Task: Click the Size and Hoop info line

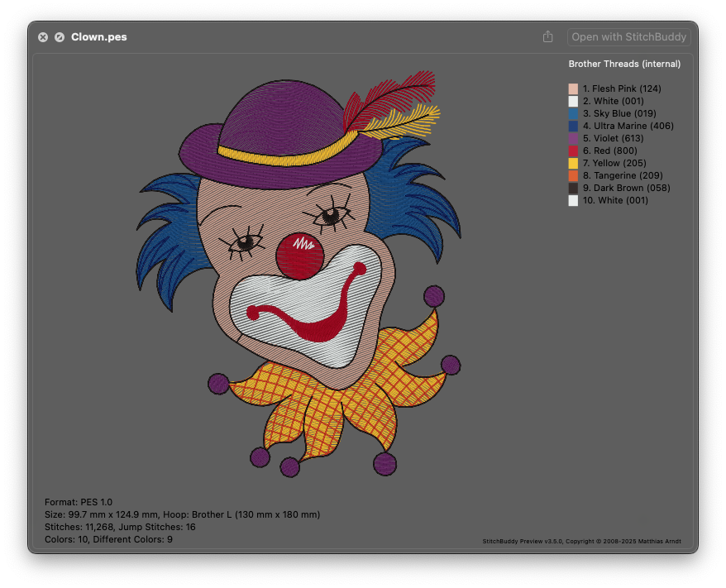Action: pos(182,514)
